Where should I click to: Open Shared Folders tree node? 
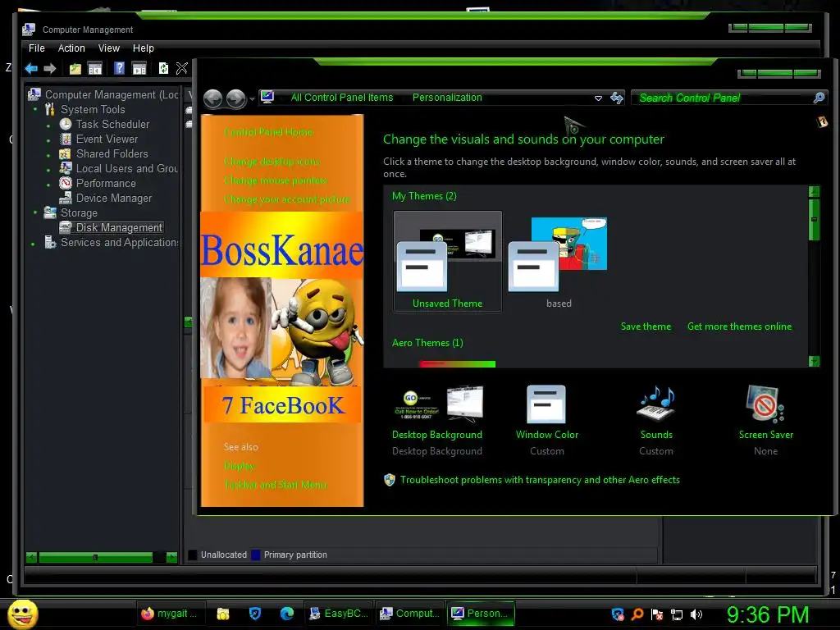tap(112, 153)
